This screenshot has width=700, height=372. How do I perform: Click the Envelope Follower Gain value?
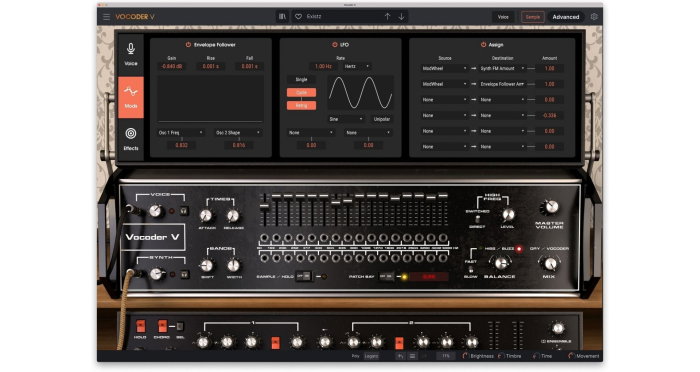(x=171, y=66)
